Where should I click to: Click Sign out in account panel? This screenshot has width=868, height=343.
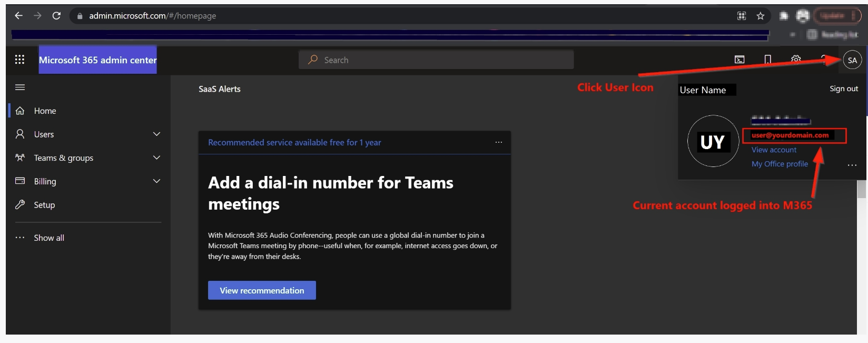[x=843, y=89]
